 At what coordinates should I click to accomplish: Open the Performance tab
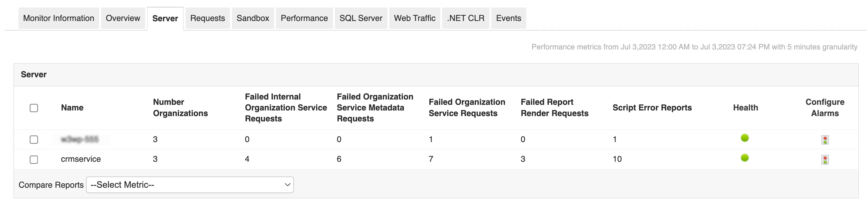click(304, 18)
